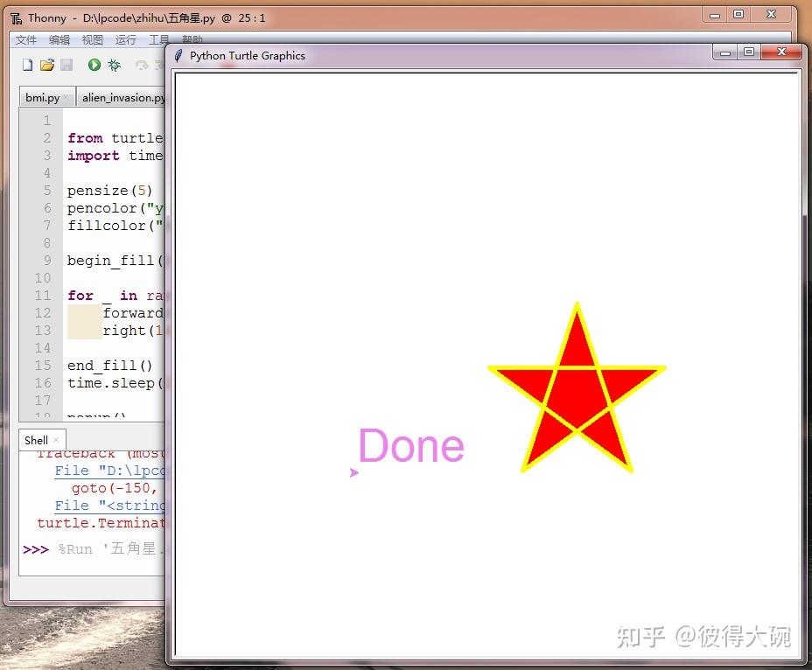The height and width of the screenshot is (670, 812).
Task: Open the 文件 menu
Action: coord(25,39)
